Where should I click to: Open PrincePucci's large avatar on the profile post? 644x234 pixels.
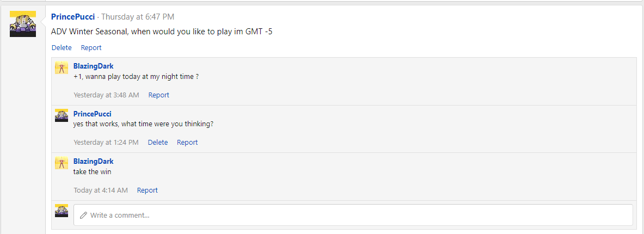coord(23,24)
